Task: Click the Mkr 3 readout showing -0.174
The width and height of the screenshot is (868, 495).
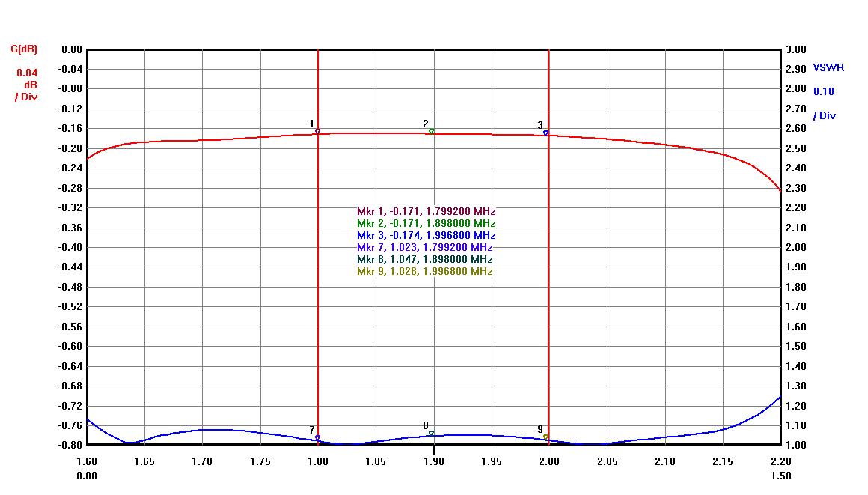Action: [426, 236]
